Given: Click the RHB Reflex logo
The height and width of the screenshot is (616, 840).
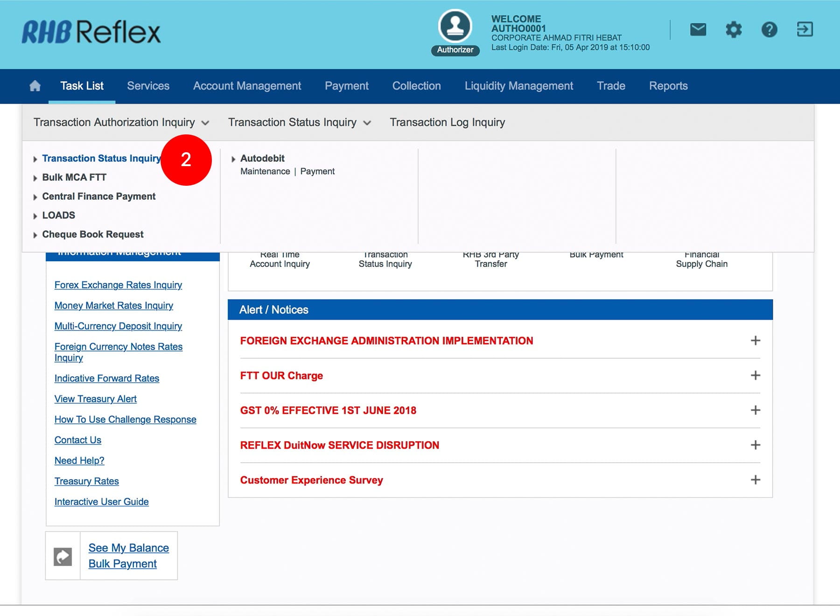Looking at the screenshot, I should coord(91,32).
